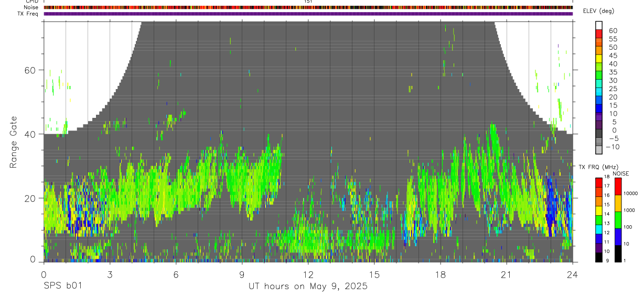The width and height of the screenshot is (644, 297).
Task: Select ELEV swatch between 25 and 20
Action: point(599,92)
